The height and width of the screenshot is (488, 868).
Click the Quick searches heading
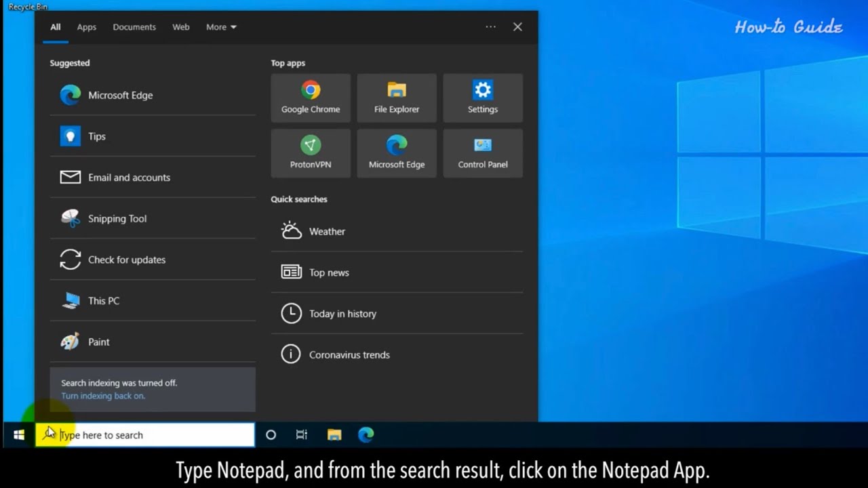pyautogui.click(x=299, y=199)
